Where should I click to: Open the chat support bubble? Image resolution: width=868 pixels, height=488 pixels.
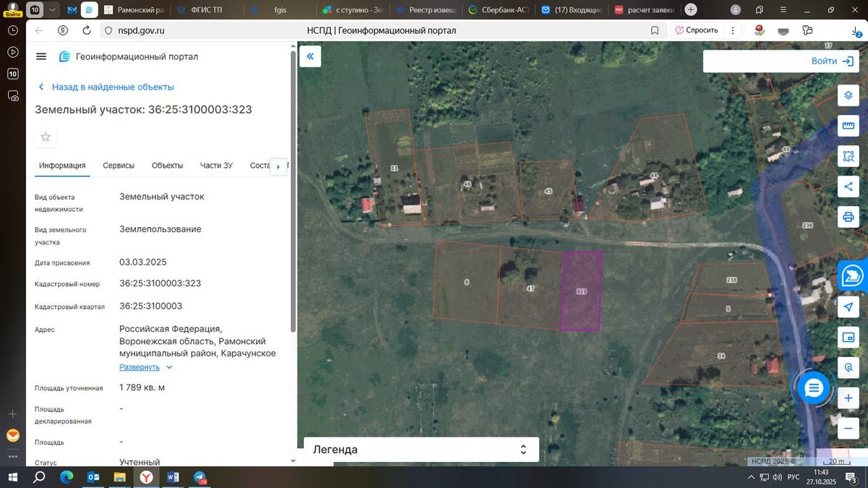(x=814, y=388)
